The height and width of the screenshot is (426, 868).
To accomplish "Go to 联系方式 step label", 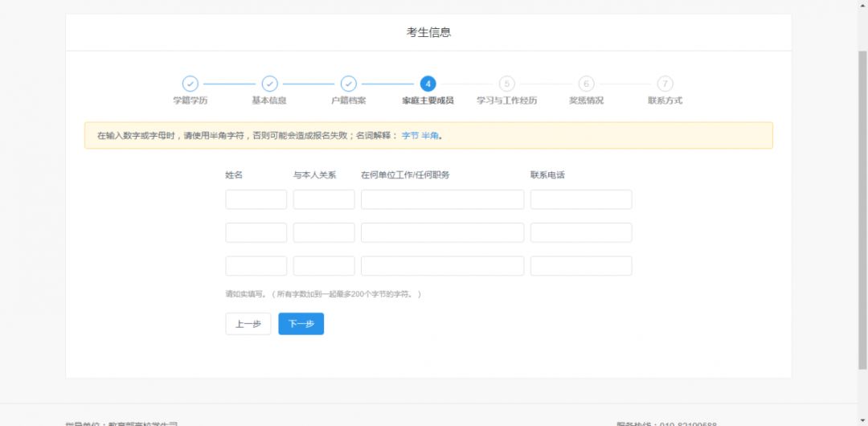I will tap(665, 100).
